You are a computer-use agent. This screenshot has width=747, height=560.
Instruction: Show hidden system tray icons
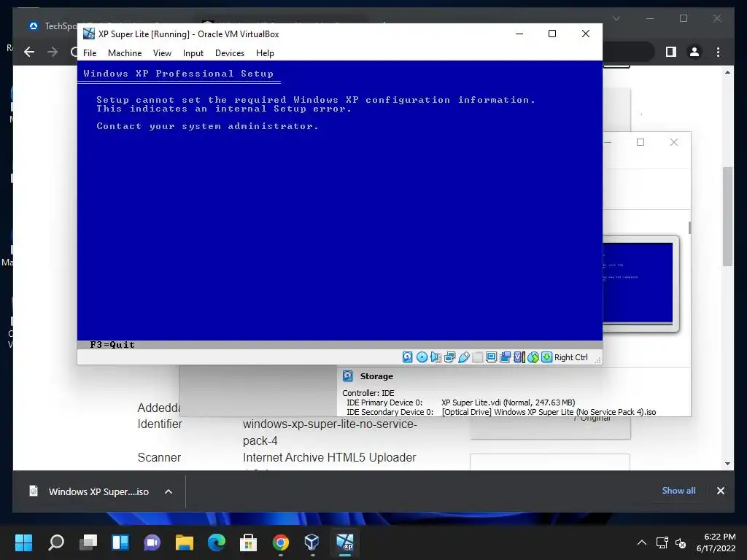click(642, 542)
